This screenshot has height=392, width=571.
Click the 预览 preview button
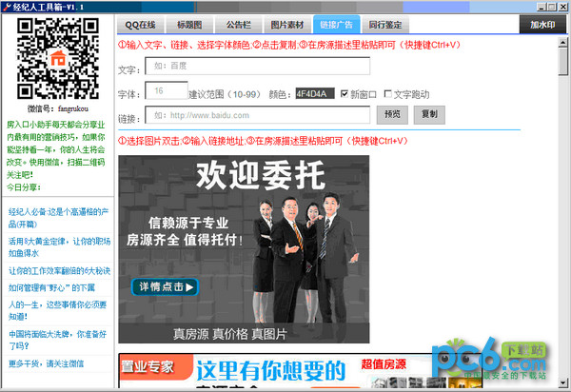click(392, 115)
